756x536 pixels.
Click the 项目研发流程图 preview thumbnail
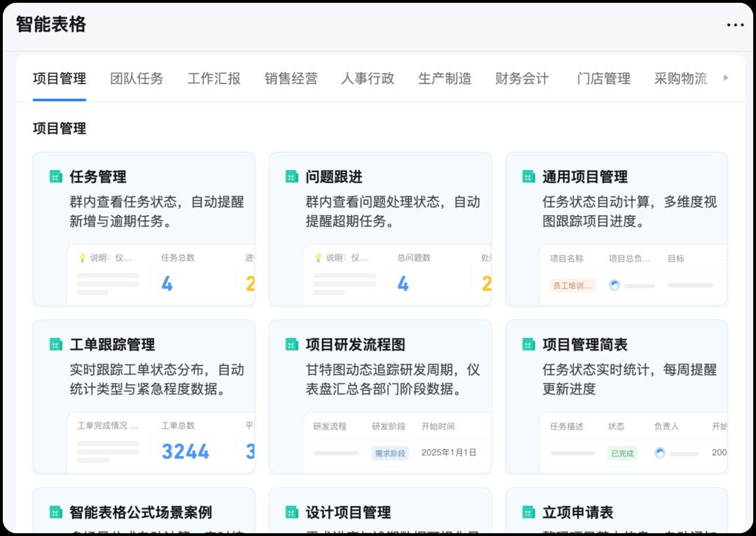click(x=398, y=442)
